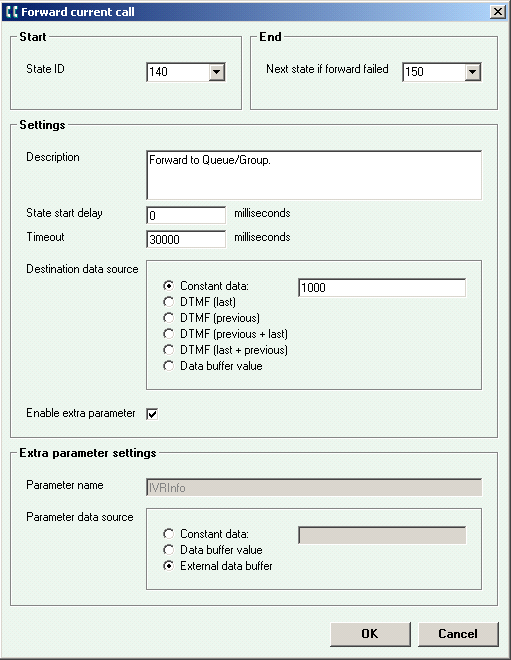Click the Timeout milliseconds field

click(x=186, y=239)
